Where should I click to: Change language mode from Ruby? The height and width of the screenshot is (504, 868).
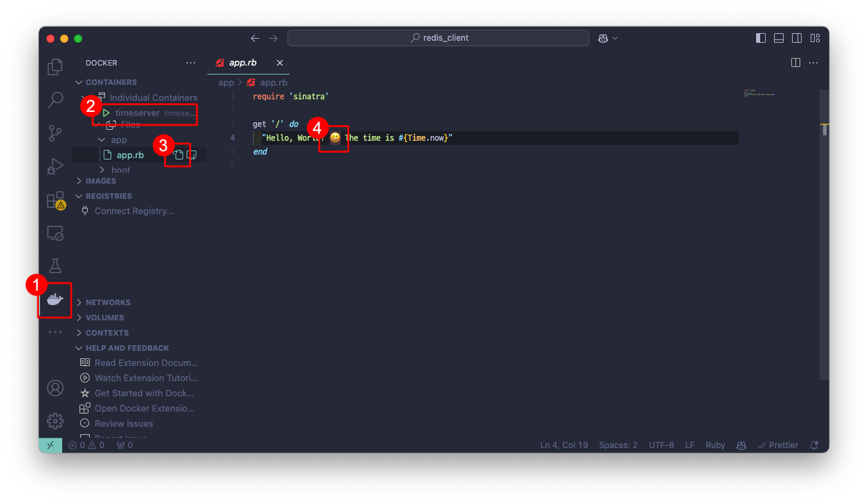click(x=715, y=445)
